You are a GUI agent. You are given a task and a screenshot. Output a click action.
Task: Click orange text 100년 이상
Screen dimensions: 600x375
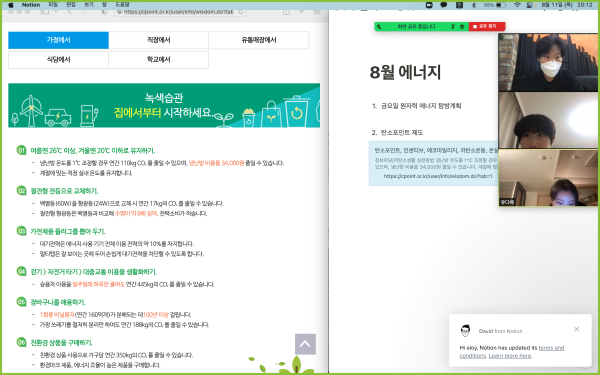[x=156, y=315]
